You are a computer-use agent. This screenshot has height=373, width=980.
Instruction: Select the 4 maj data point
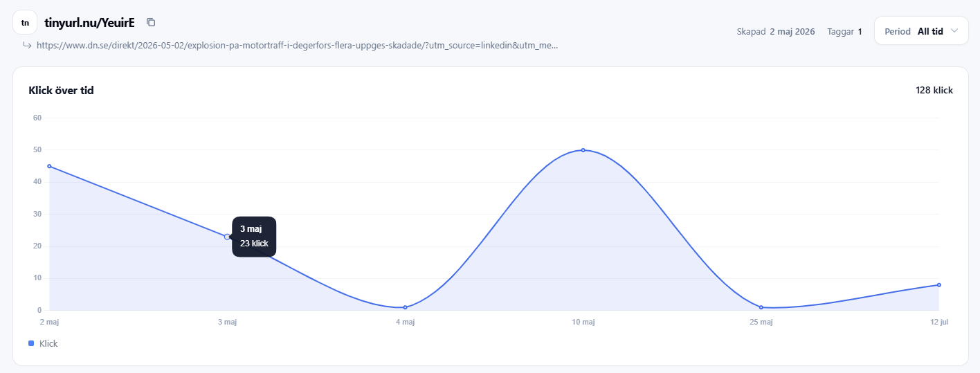405,307
